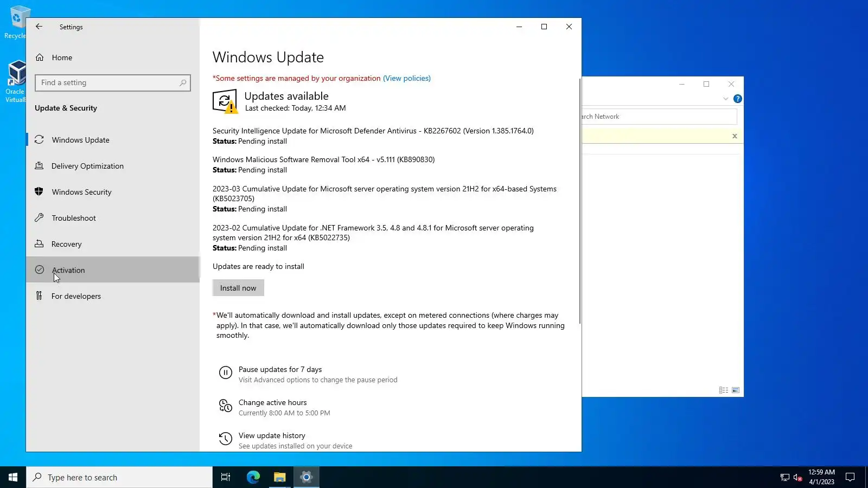Open the Delivery Optimization section

(113, 166)
